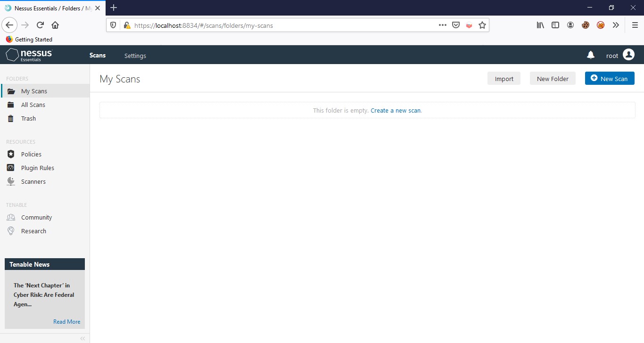Image resolution: width=644 pixels, height=343 pixels.
Task: Open the My Scans folder
Action: (45, 91)
